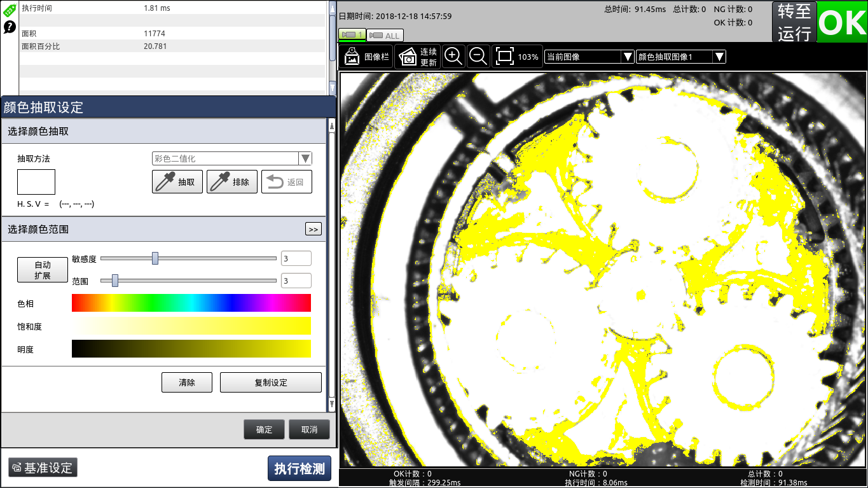The height and width of the screenshot is (488, 868).
Task: Click 执行检测 run inspection button
Action: coord(300,468)
